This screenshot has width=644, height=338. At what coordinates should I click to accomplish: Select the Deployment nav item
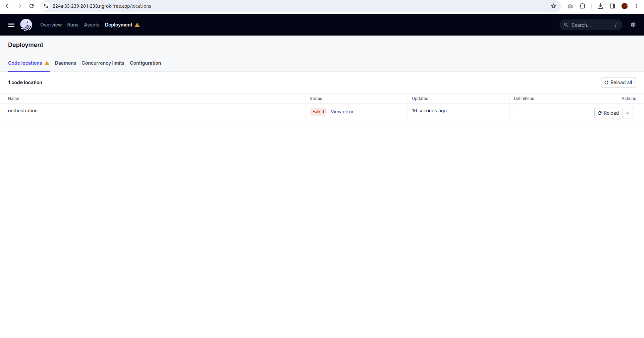point(119,25)
